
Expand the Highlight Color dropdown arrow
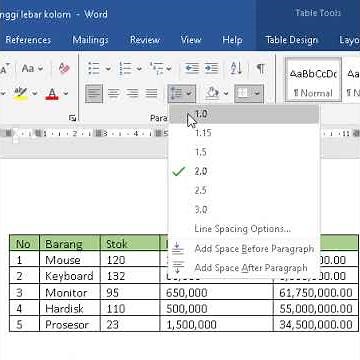tap(35, 93)
